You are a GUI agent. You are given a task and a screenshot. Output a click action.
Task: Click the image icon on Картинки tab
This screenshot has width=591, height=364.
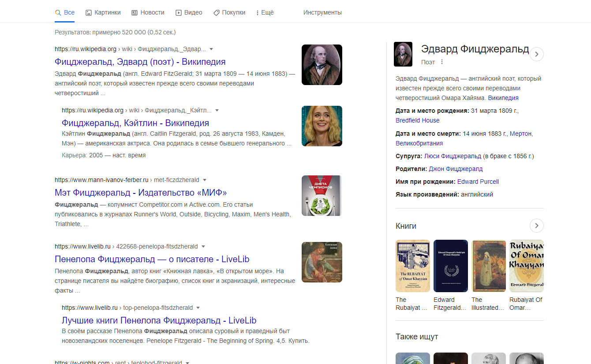(x=89, y=13)
